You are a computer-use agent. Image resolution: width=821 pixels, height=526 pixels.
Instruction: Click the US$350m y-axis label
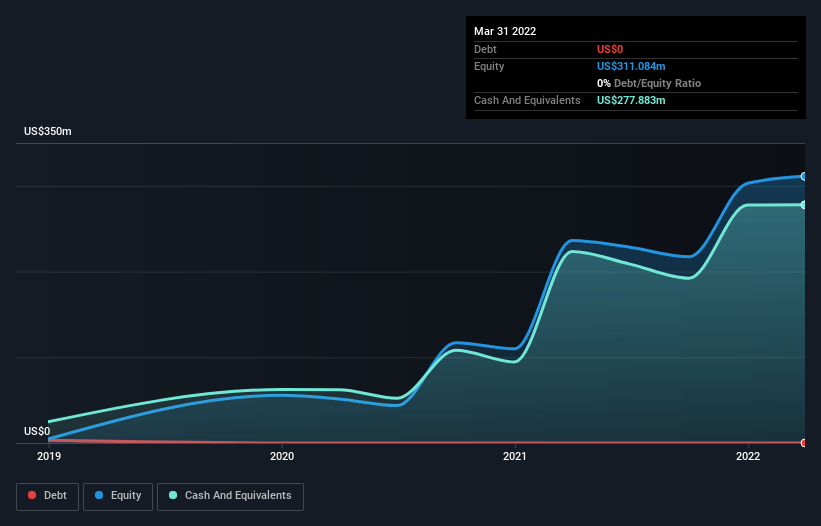48,131
